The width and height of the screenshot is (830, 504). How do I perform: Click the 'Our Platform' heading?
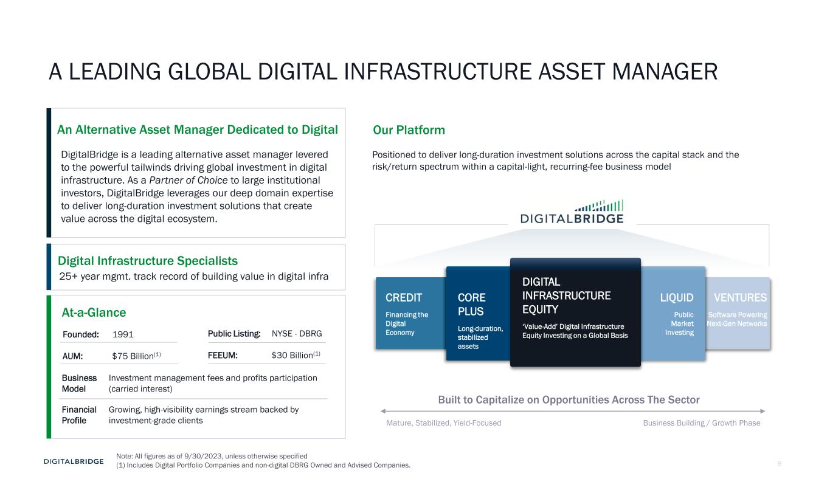point(409,130)
